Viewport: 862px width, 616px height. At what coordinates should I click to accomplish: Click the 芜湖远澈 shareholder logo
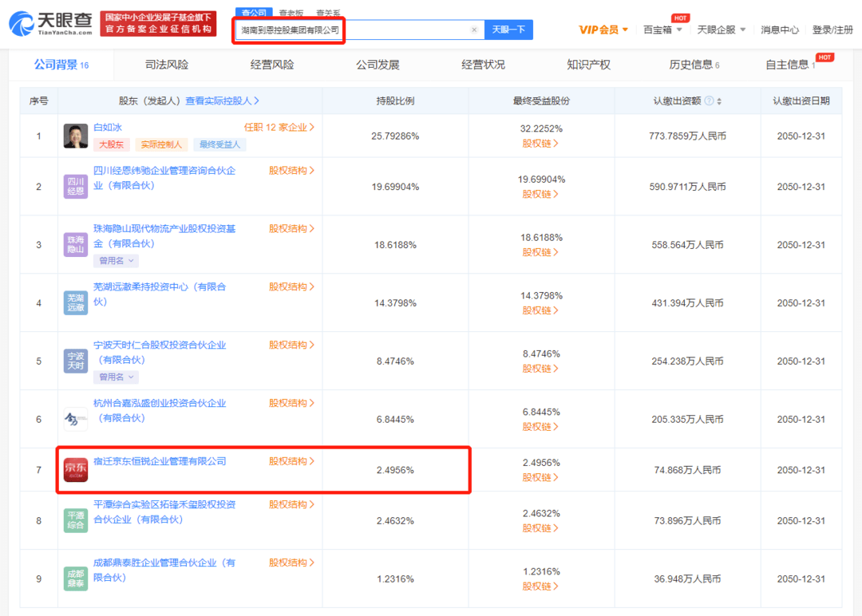pyautogui.click(x=75, y=302)
